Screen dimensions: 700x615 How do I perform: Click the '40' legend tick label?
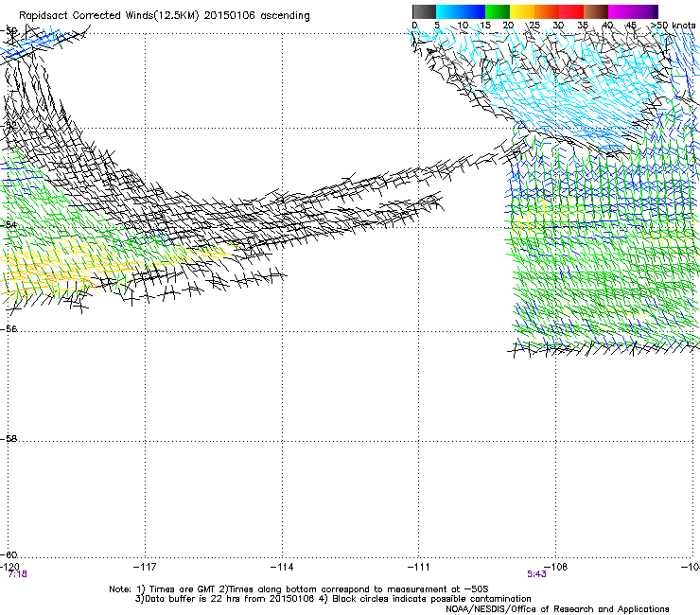(607, 26)
